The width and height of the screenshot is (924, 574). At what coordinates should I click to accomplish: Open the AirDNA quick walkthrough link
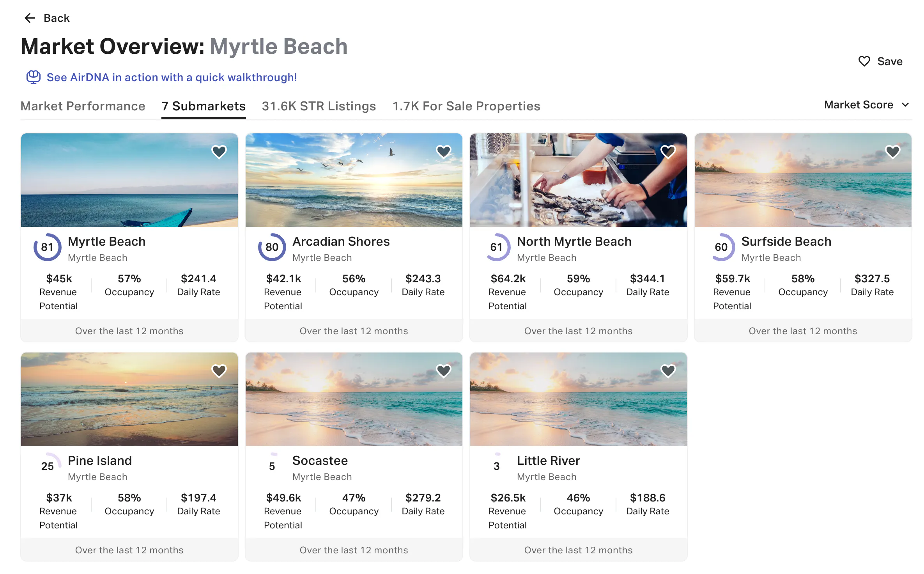click(x=172, y=77)
